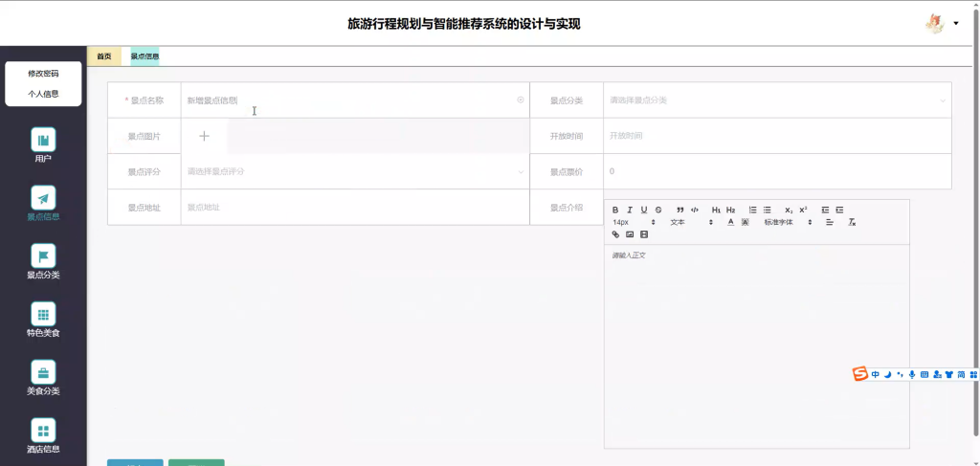Image resolution: width=980 pixels, height=466 pixels.
Task: Apply Heading 1 style
Action: [x=716, y=210]
